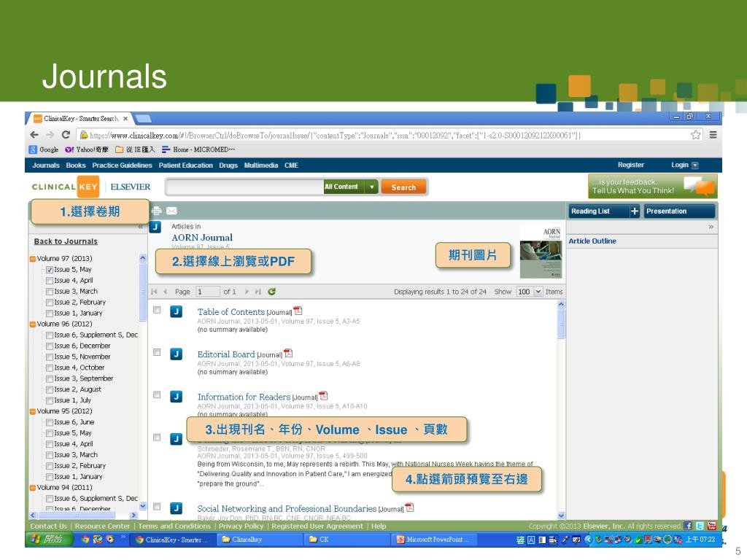Click the Facebook icon in the footer
The image size is (747, 560).
[687, 526]
